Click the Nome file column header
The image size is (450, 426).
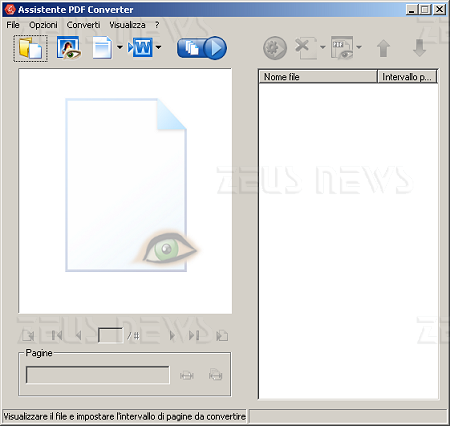tap(318, 77)
